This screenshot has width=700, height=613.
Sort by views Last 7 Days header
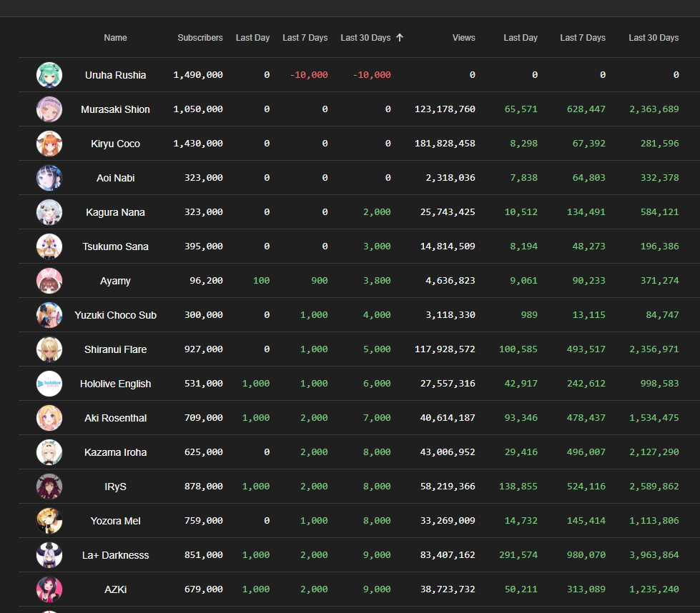coord(583,38)
